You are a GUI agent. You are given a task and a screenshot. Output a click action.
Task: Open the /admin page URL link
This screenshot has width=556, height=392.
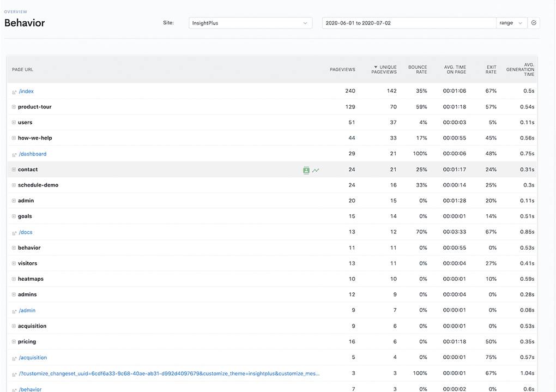coord(27,311)
